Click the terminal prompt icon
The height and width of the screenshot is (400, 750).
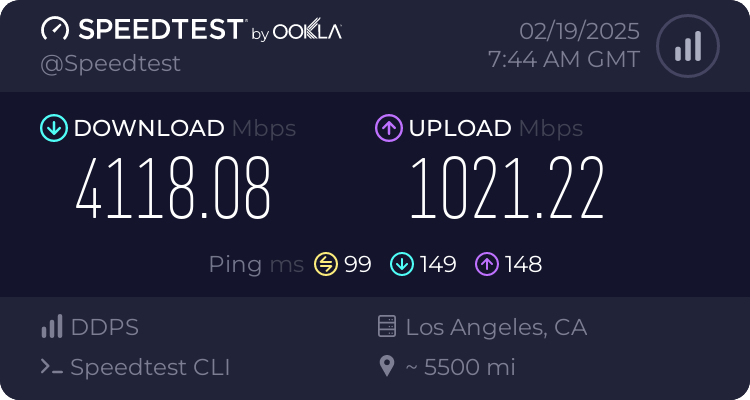point(52,367)
